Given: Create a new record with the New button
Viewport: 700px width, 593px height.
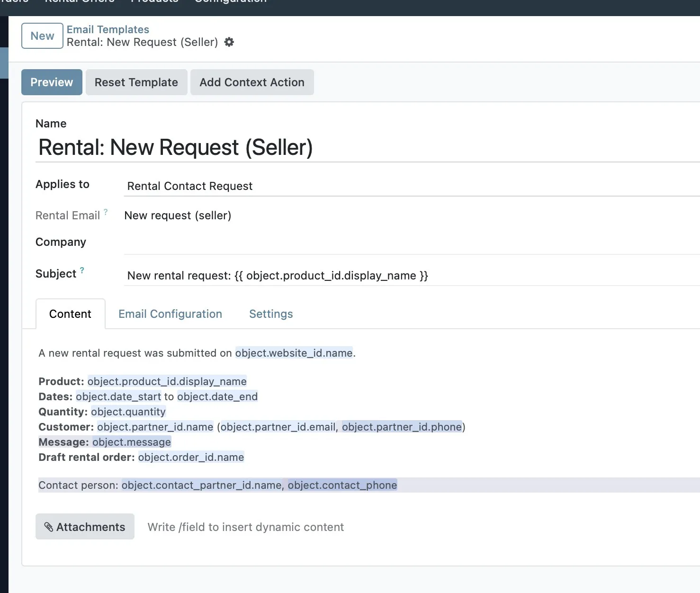Looking at the screenshot, I should (42, 36).
